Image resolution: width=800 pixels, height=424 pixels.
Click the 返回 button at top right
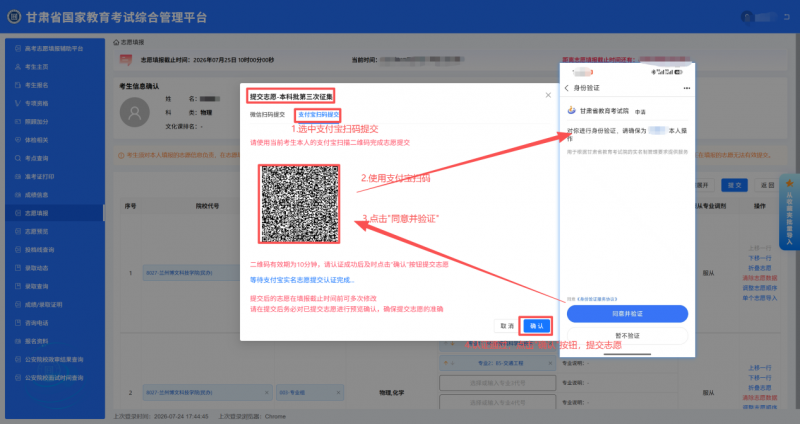(x=767, y=185)
